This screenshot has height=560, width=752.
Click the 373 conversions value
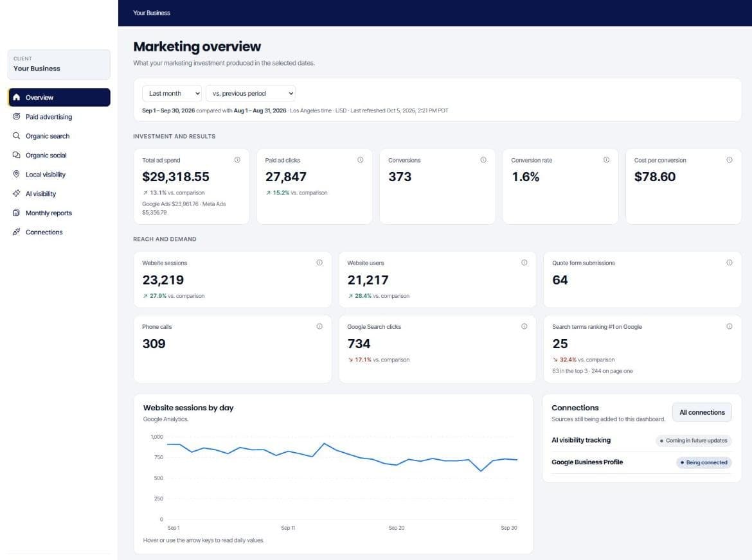[400, 177]
